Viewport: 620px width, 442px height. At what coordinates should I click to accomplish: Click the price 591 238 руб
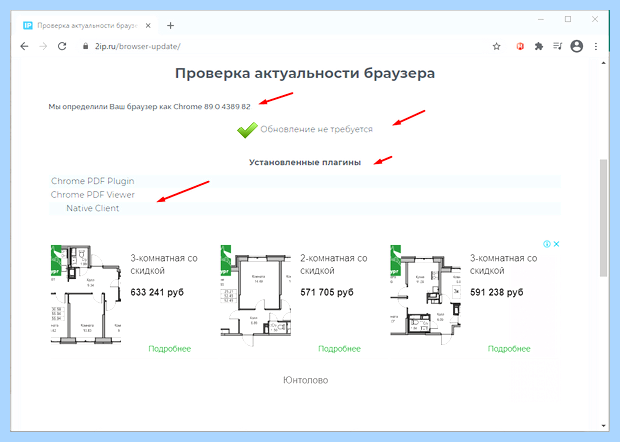[497, 293]
